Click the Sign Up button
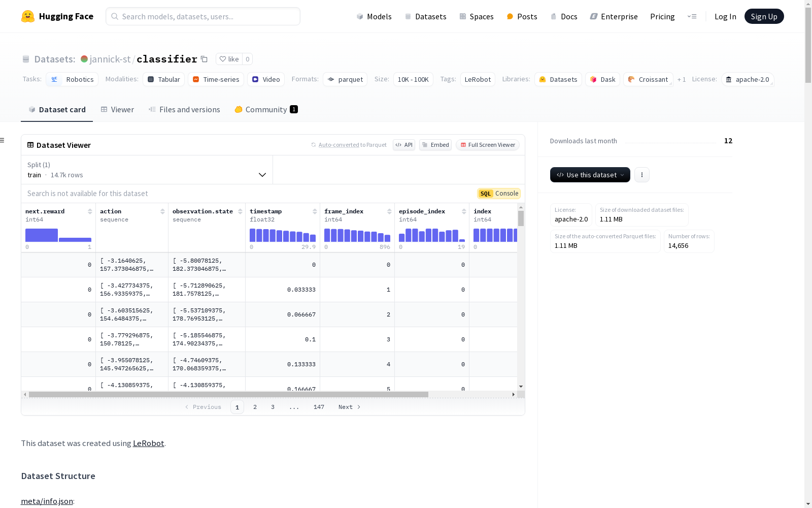 pos(764,16)
